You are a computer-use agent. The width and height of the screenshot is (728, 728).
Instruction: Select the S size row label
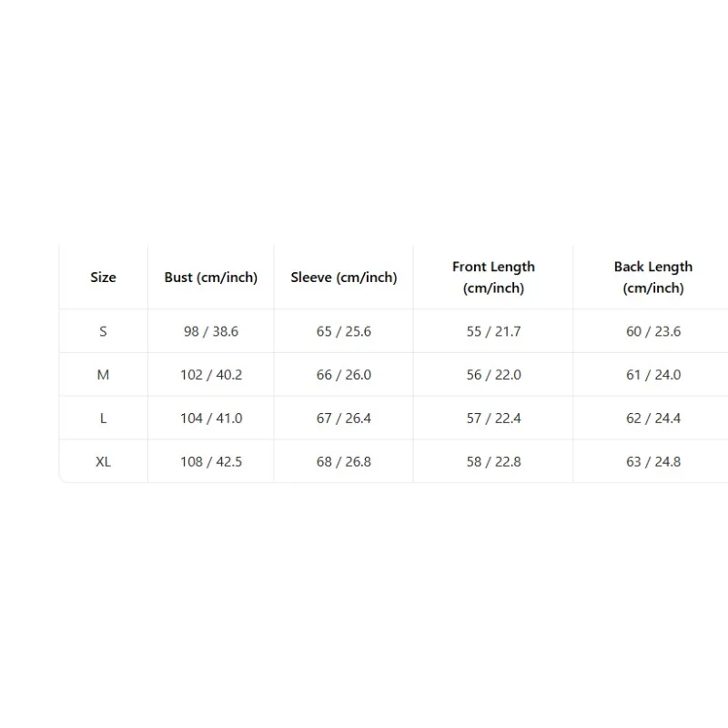103,331
